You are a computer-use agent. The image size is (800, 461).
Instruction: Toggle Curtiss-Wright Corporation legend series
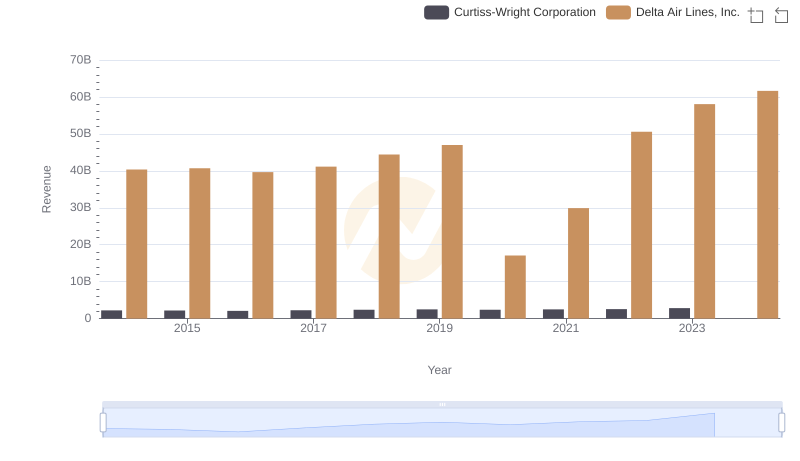pos(510,12)
